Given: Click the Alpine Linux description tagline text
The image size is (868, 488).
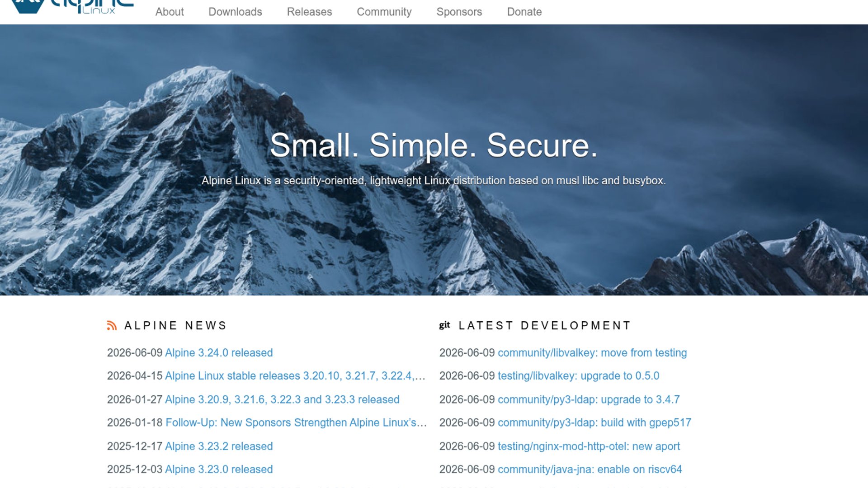Looking at the screenshot, I should pos(434,181).
